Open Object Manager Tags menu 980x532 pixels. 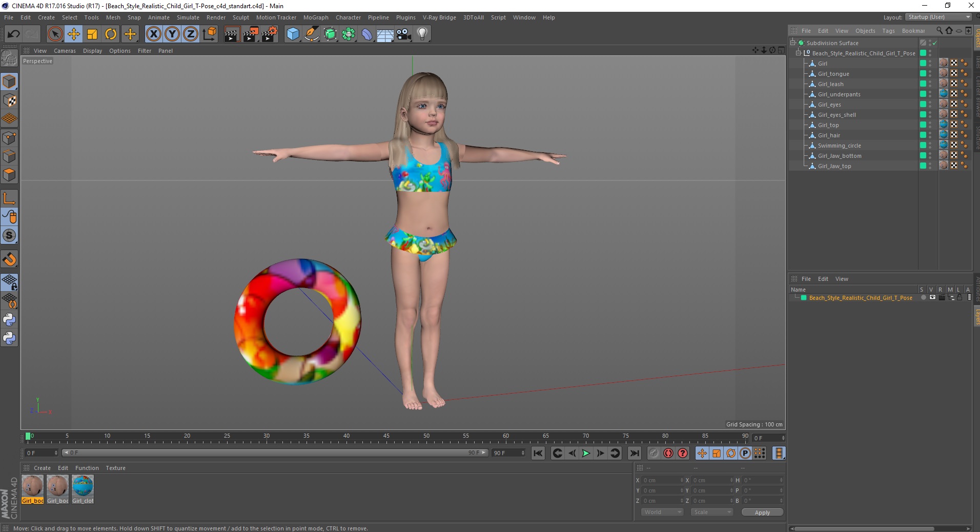click(x=888, y=31)
